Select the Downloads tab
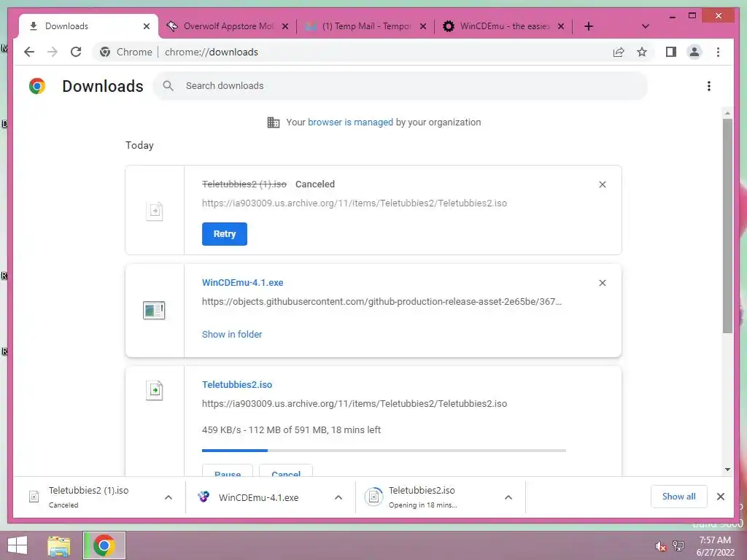This screenshot has width=747, height=560. 88,26
